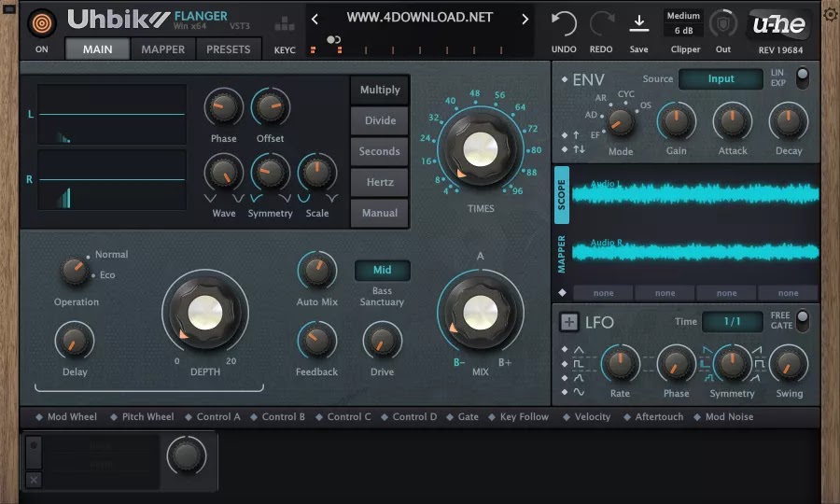
Task: Click the Clipper Out shield icon
Action: pos(723,23)
